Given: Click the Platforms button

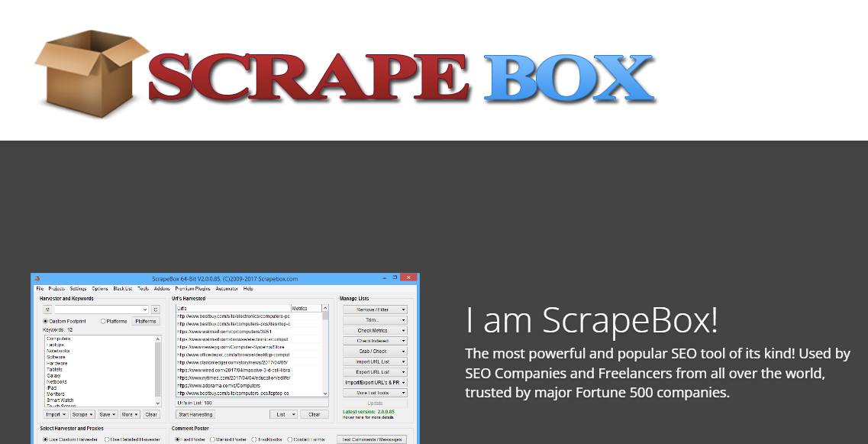Looking at the screenshot, I should [146, 322].
